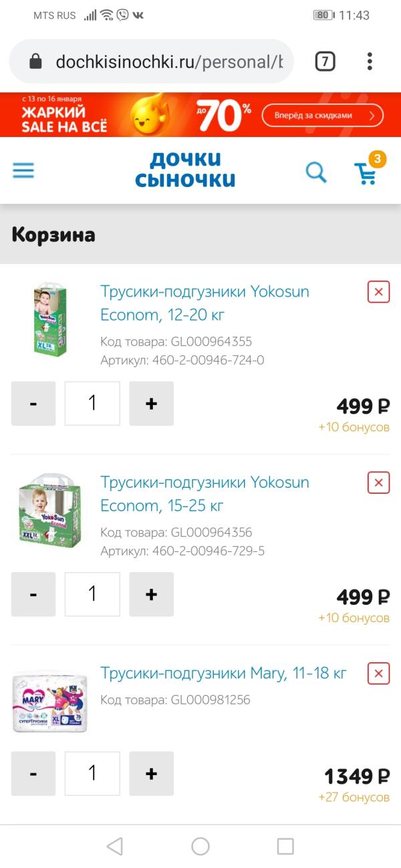Decrease quantity of Yokosun 15-25 кг

point(33,594)
